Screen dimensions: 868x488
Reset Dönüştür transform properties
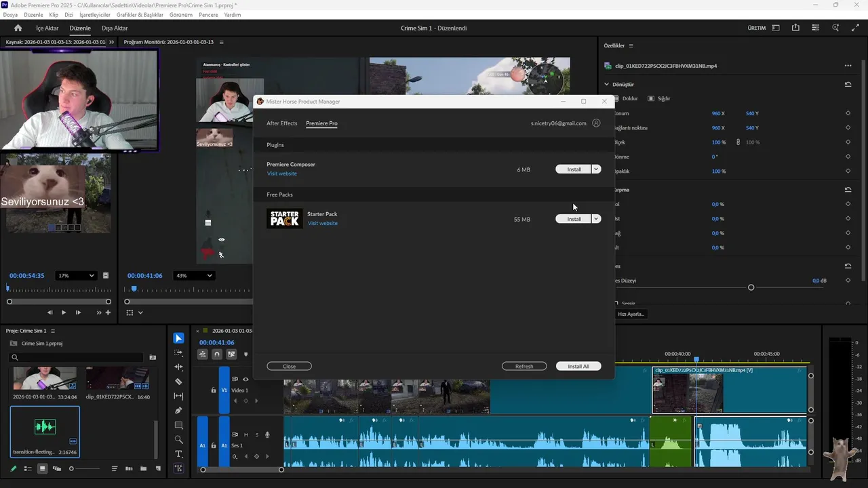[x=848, y=85]
